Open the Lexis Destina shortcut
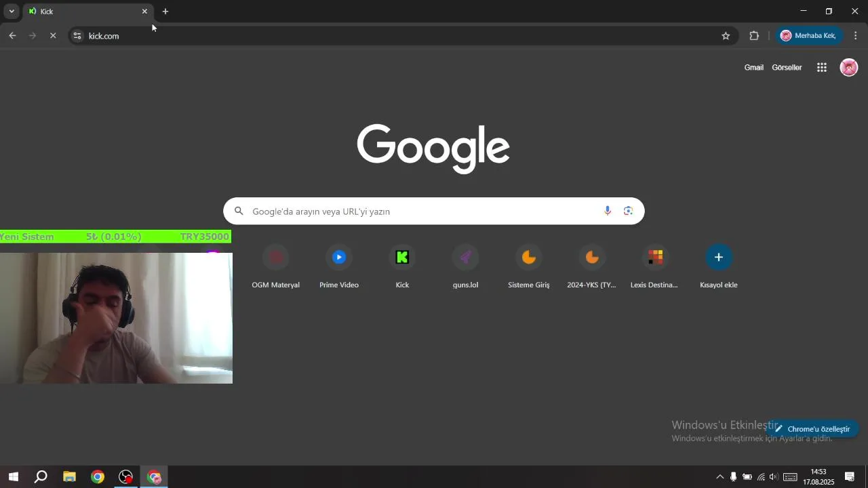The width and height of the screenshot is (868, 488). [654, 268]
